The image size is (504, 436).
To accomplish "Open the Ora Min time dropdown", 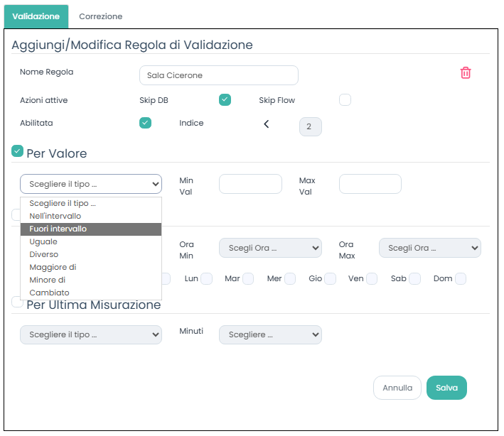I will (270, 248).
